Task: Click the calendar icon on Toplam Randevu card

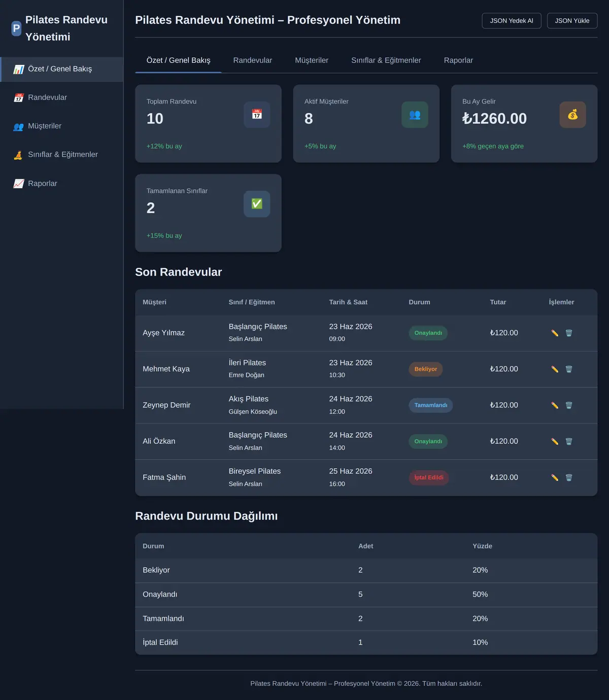Action: [x=257, y=115]
